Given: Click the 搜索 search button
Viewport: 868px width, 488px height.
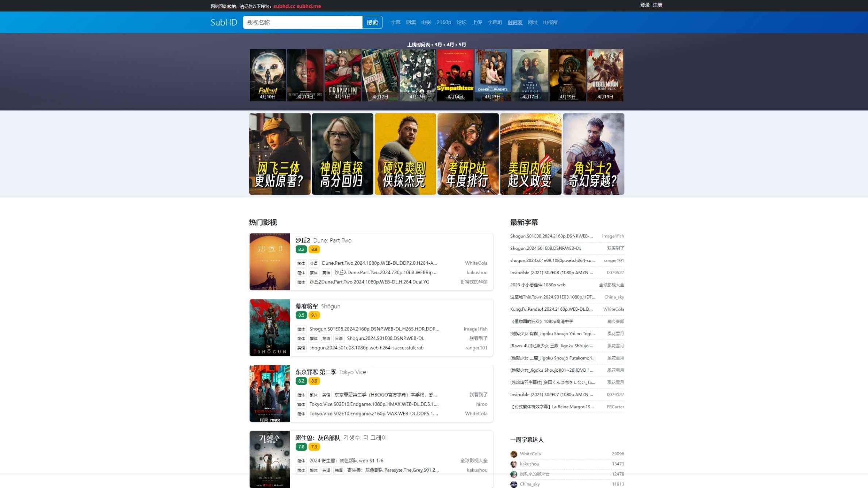Looking at the screenshot, I should [x=372, y=22].
